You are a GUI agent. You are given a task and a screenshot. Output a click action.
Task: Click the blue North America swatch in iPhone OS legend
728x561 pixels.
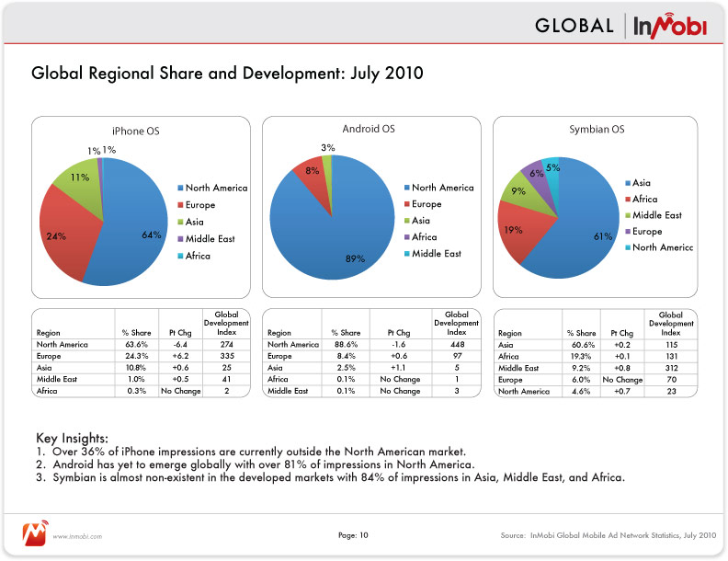point(180,189)
